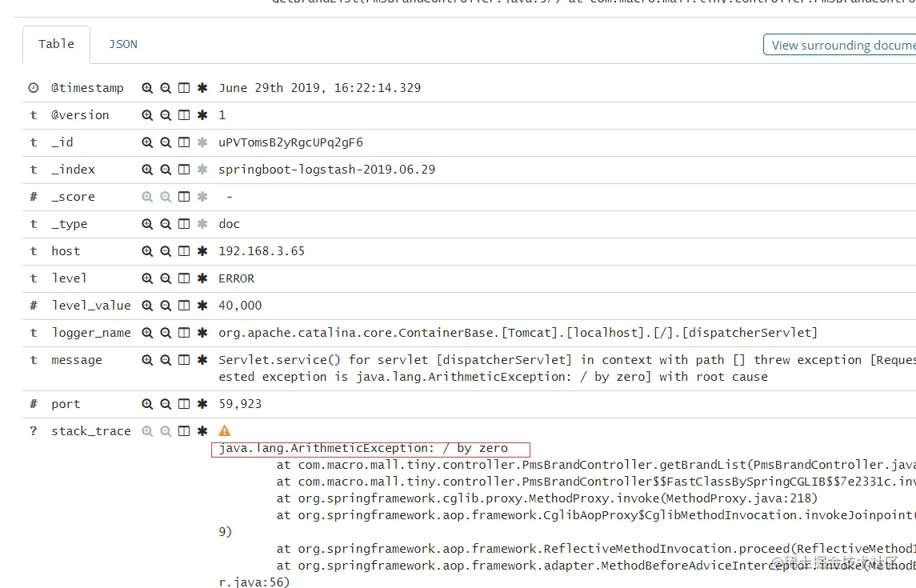Toggle level_value column in table

tap(184, 306)
